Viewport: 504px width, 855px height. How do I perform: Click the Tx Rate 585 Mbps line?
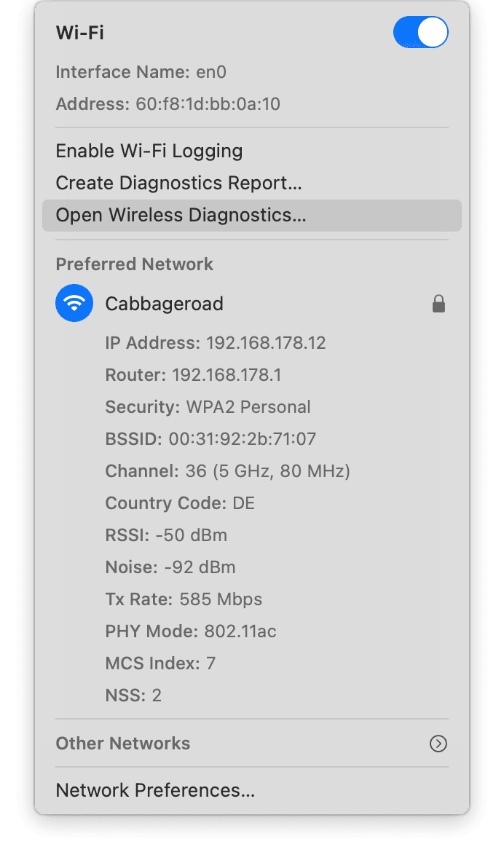pos(184,599)
